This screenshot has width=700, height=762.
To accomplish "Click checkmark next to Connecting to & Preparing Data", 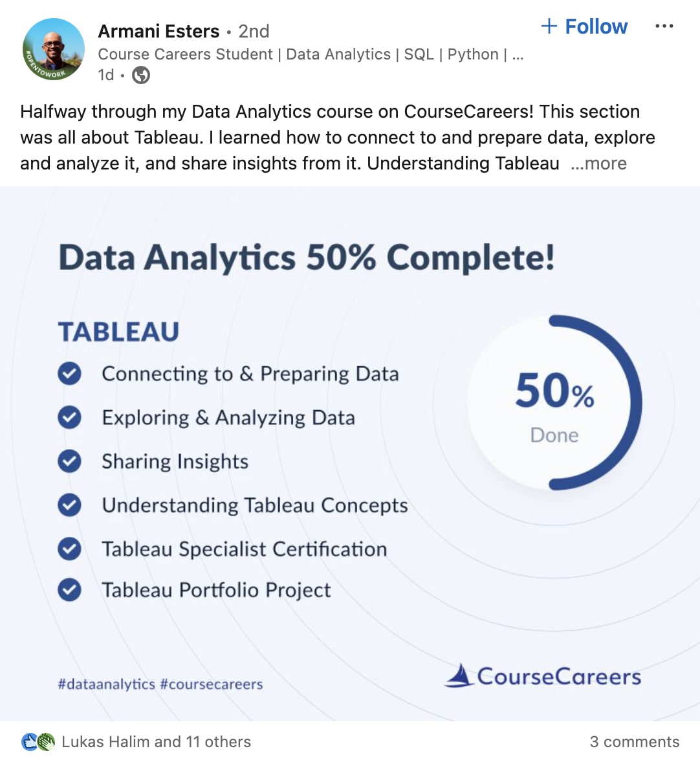I will (69, 374).
